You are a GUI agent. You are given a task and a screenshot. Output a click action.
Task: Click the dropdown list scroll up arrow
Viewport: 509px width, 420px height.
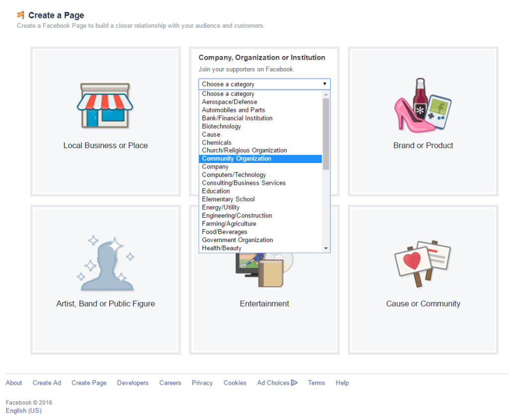click(x=326, y=94)
